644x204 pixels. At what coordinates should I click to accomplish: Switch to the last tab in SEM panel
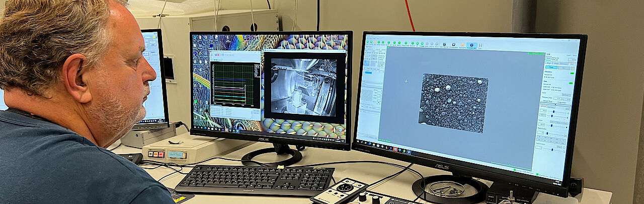(572, 63)
